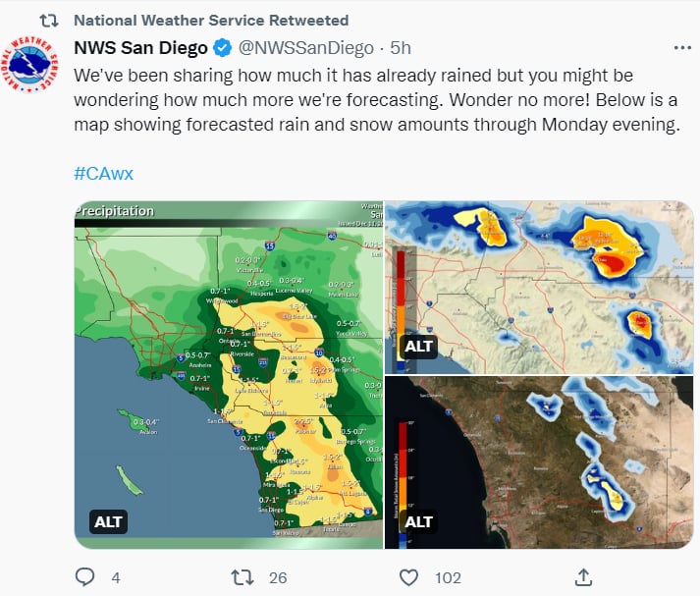This screenshot has height=596, width=700.
Task: Follow the #CAwx hashtag link
Action: tap(103, 173)
